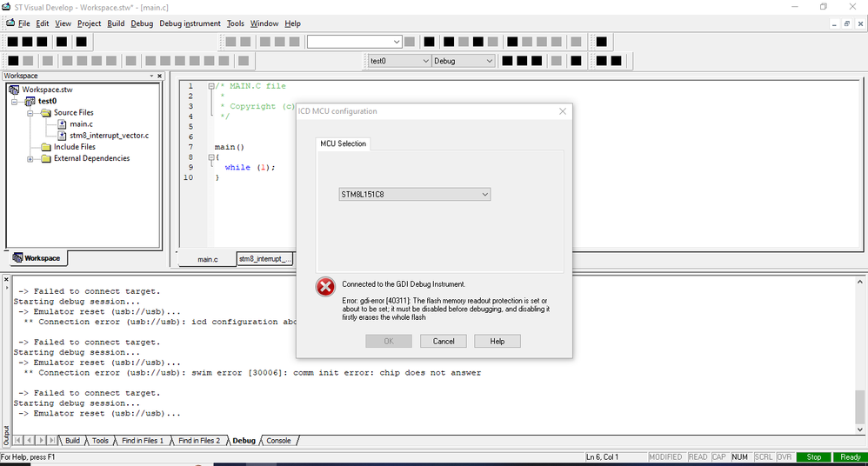This screenshot has height=466, width=868.
Task: Open the Workspace panel options arrow
Action: click(151, 76)
